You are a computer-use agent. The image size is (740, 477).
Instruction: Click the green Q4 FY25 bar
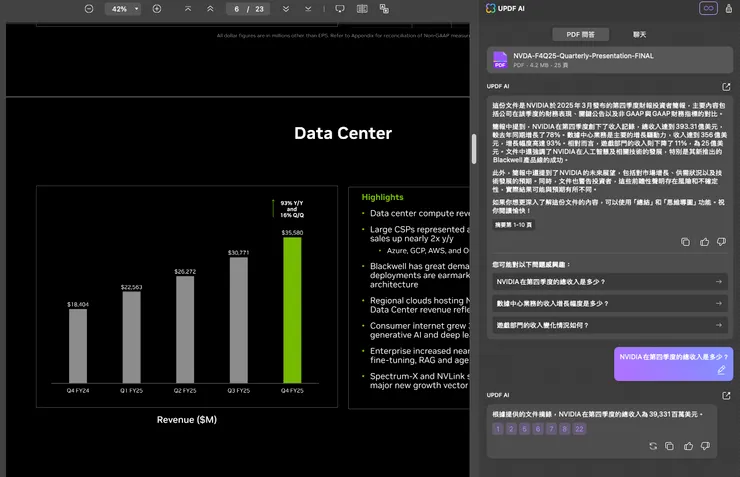pos(292,310)
